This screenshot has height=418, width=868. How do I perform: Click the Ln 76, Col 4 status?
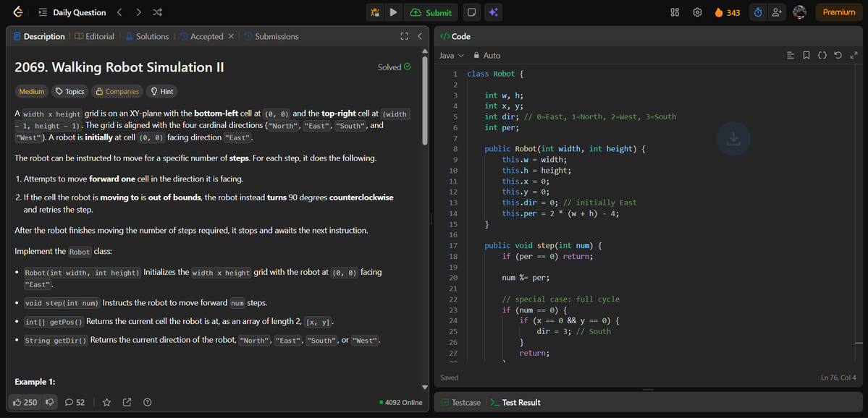click(838, 378)
